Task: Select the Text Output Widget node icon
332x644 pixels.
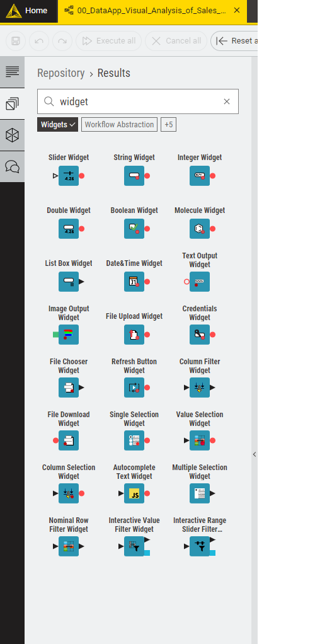Action: [x=200, y=282]
